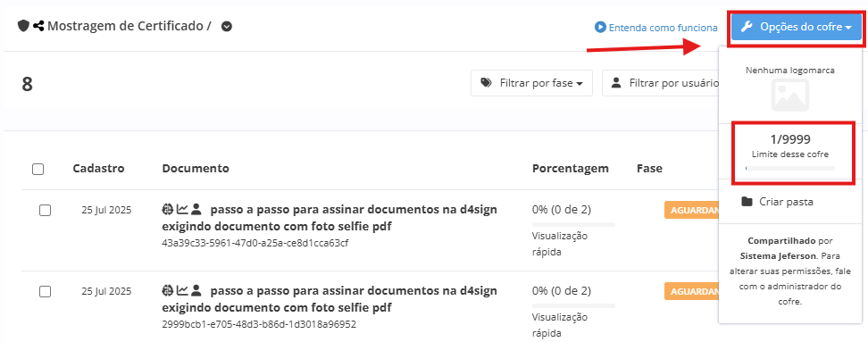Click the placeholder image under Nenhuma logomarca
Viewport: 868px width, 342px height.
pyautogui.click(x=790, y=96)
